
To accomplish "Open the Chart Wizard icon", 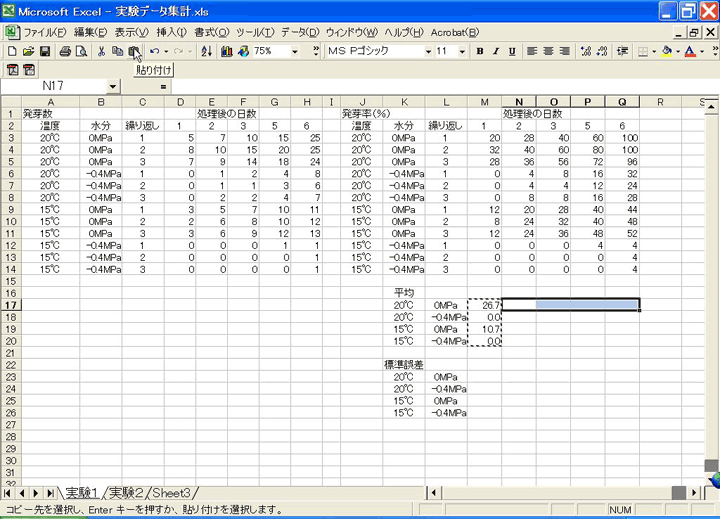I will [227, 51].
